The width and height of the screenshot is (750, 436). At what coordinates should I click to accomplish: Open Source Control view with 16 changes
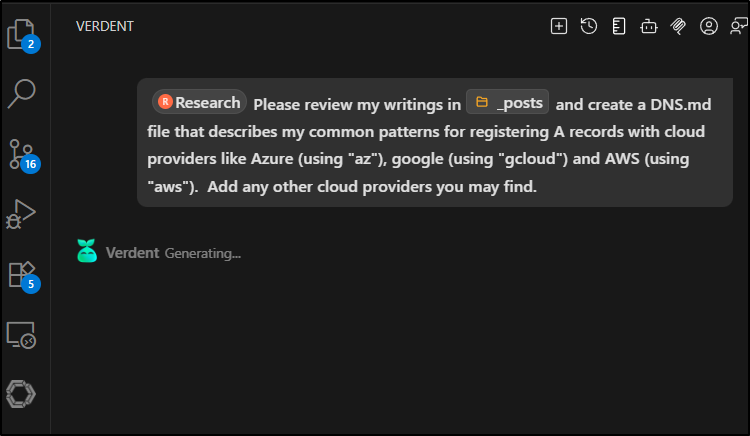[x=22, y=153]
